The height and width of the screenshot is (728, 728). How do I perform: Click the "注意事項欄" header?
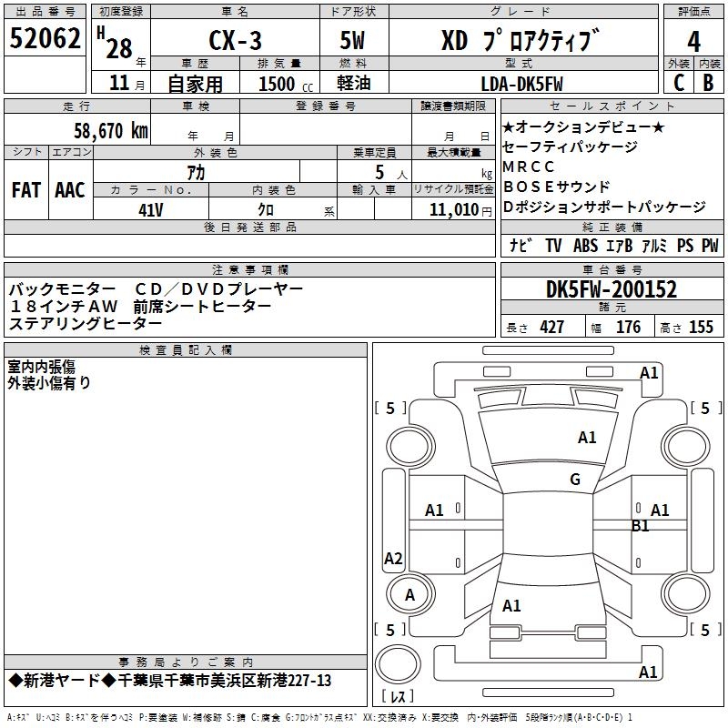249,269
